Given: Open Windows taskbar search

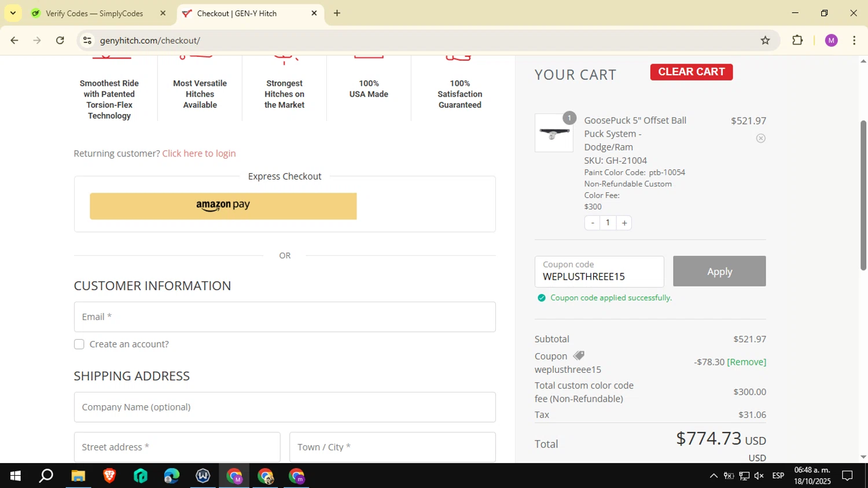Looking at the screenshot, I should pos(46,476).
